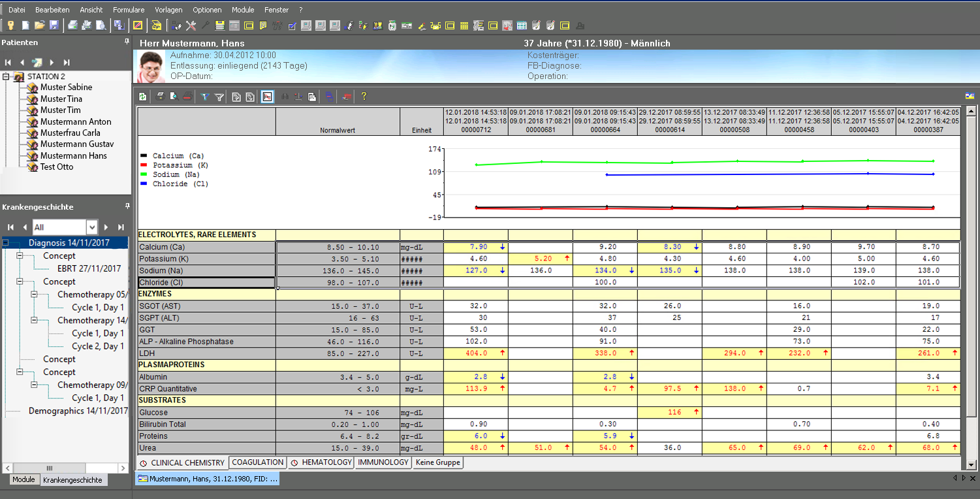Open the Formulare menu
This screenshot has height=499, width=980.
coord(129,10)
